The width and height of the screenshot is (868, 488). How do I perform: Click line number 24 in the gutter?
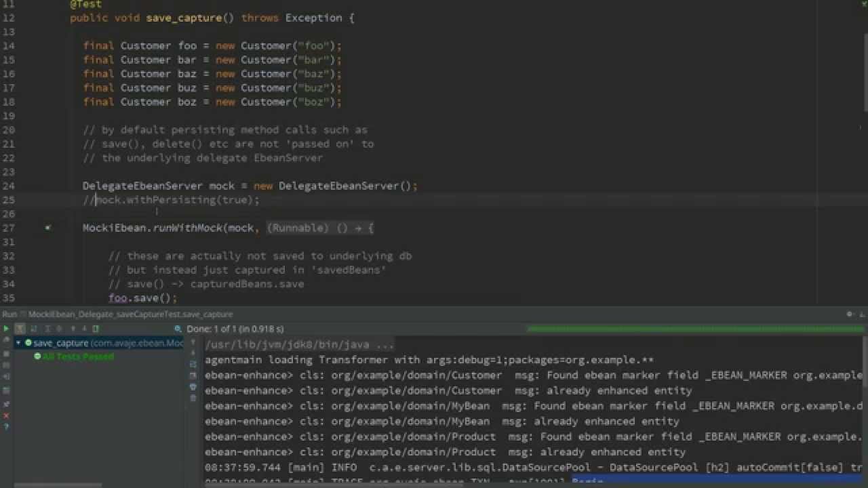[8, 186]
